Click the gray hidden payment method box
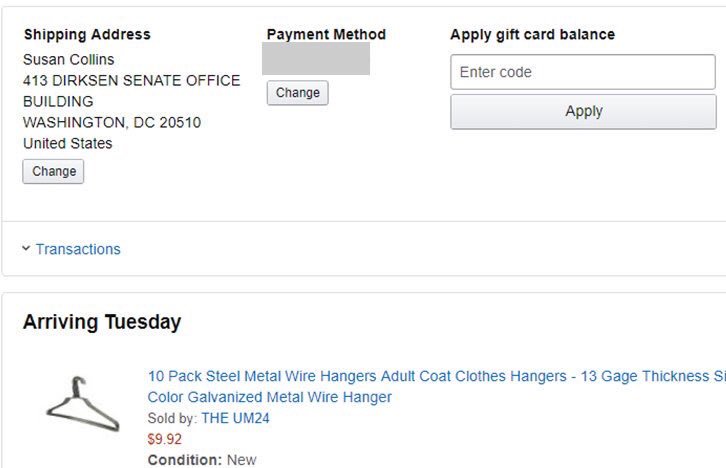Image resolution: width=726 pixels, height=468 pixels. (316, 59)
